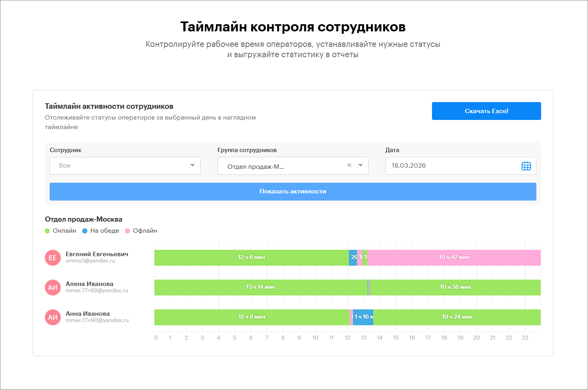Select Евгений's 10 ч 47 мин offline segment

pyautogui.click(x=454, y=258)
